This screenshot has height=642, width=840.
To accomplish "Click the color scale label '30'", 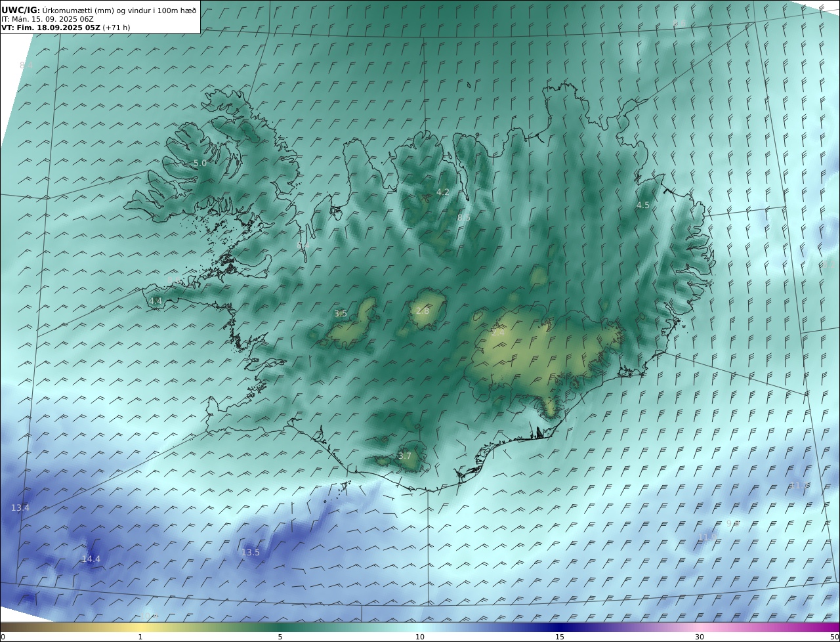I will [x=700, y=637].
